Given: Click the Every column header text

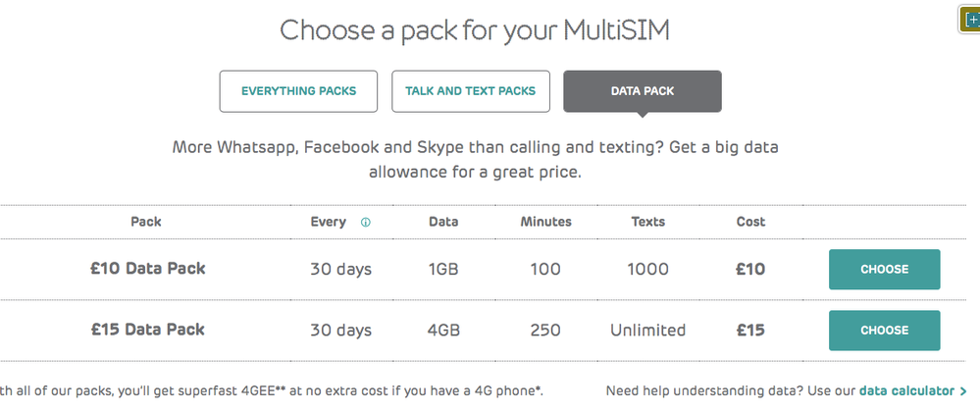Looking at the screenshot, I should point(328,222).
